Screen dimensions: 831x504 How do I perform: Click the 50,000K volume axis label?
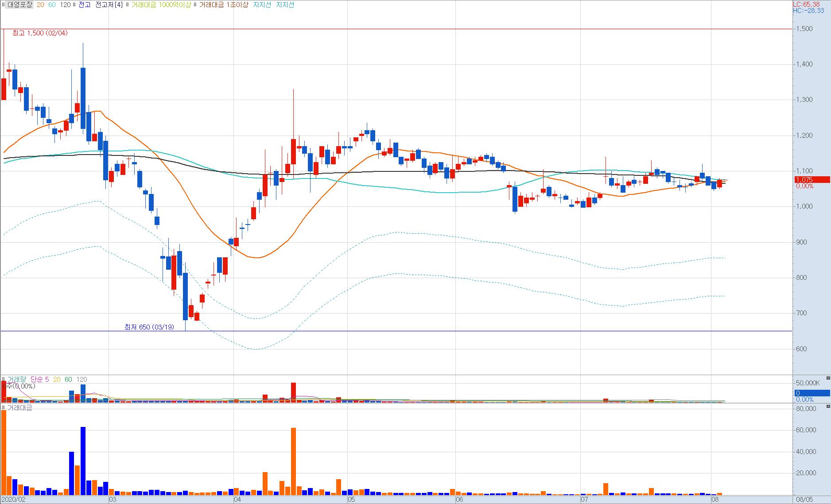tap(808, 383)
